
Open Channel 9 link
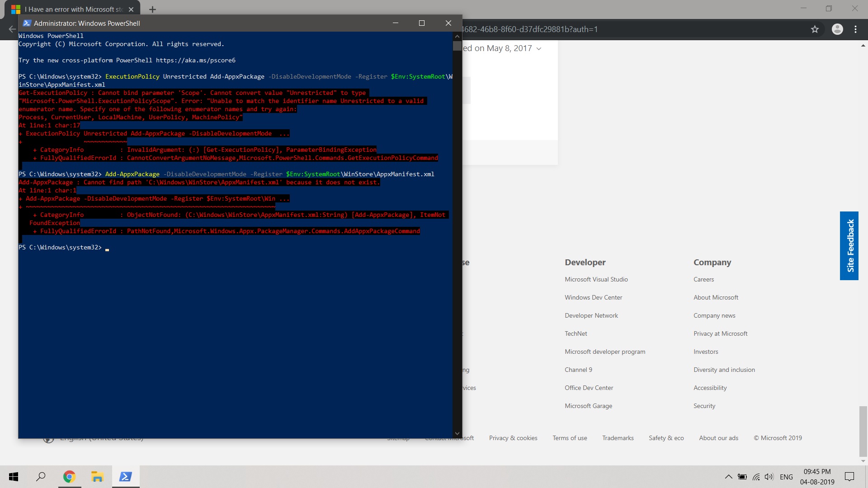(x=578, y=370)
